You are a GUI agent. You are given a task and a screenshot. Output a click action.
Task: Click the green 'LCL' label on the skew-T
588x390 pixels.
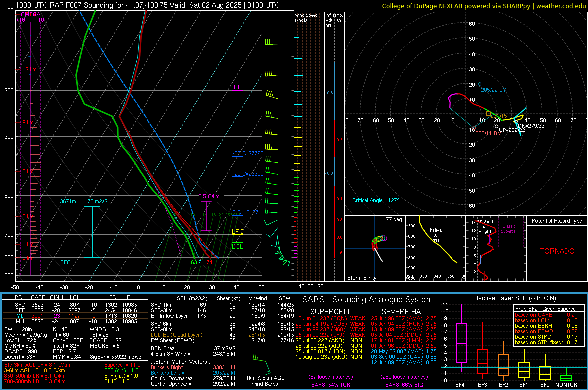[237, 247]
